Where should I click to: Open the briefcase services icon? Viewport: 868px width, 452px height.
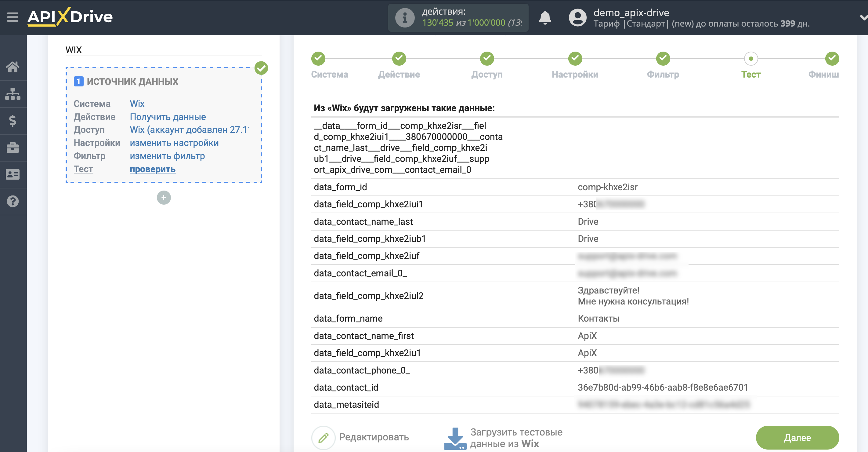(x=13, y=148)
